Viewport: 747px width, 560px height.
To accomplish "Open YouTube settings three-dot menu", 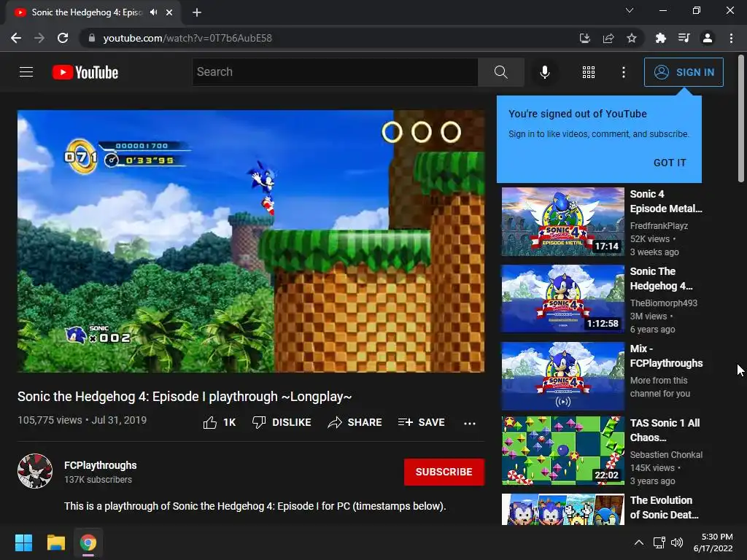I will pyautogui.click(x=624, y=72).
